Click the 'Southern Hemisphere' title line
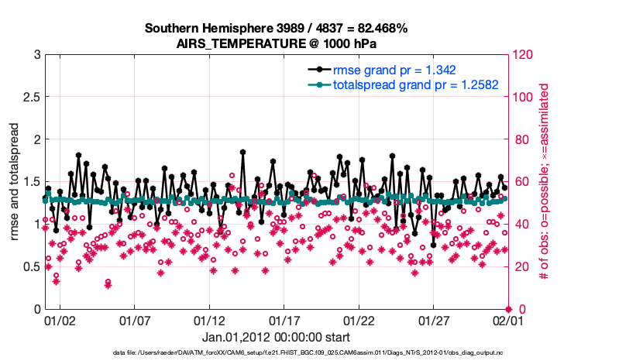This screenshot has width=643, height=364. [276, 29]
